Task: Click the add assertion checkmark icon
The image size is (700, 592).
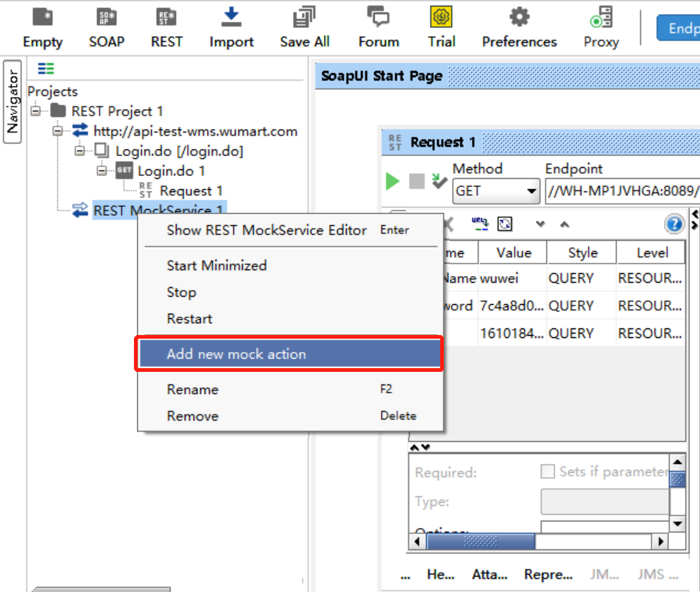Action: click(439, 181)
